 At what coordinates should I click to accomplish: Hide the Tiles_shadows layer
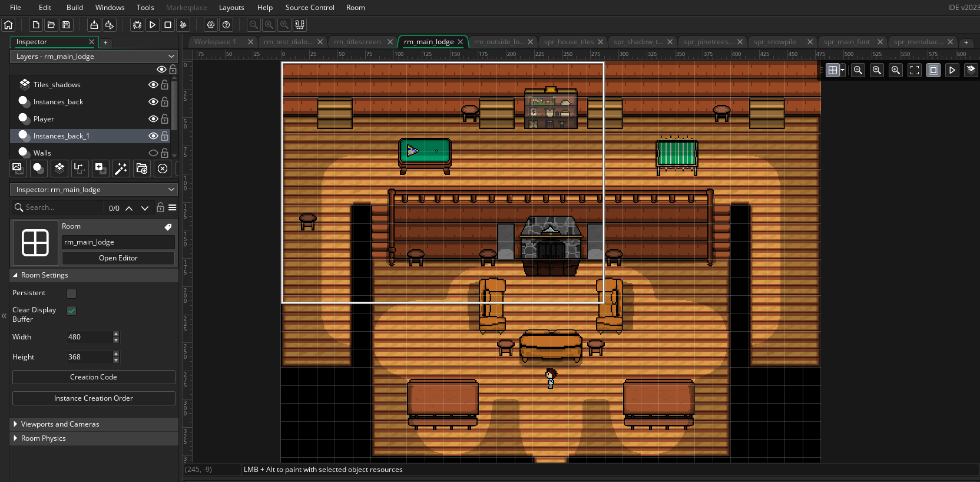point(153,85)
